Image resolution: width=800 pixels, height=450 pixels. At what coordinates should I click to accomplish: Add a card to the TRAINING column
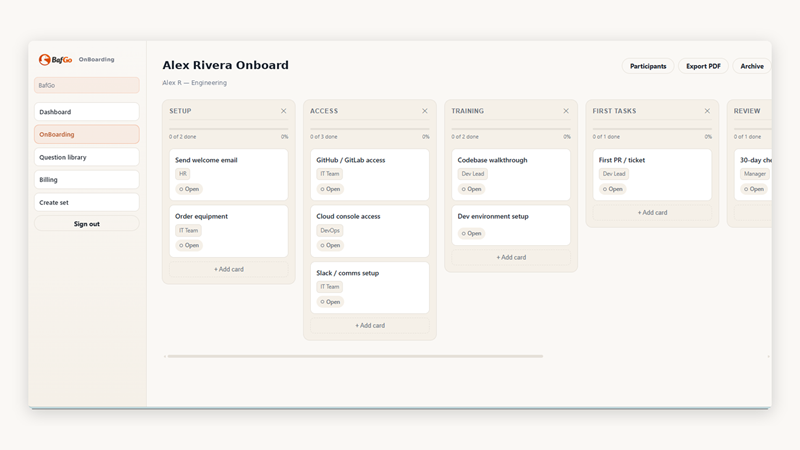click(511, 257)
